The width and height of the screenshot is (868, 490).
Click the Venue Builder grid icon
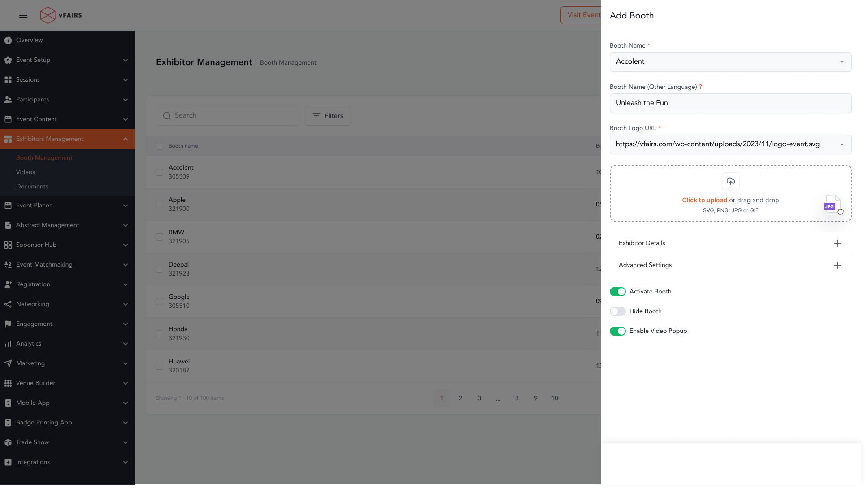click(x=8, y=383)
